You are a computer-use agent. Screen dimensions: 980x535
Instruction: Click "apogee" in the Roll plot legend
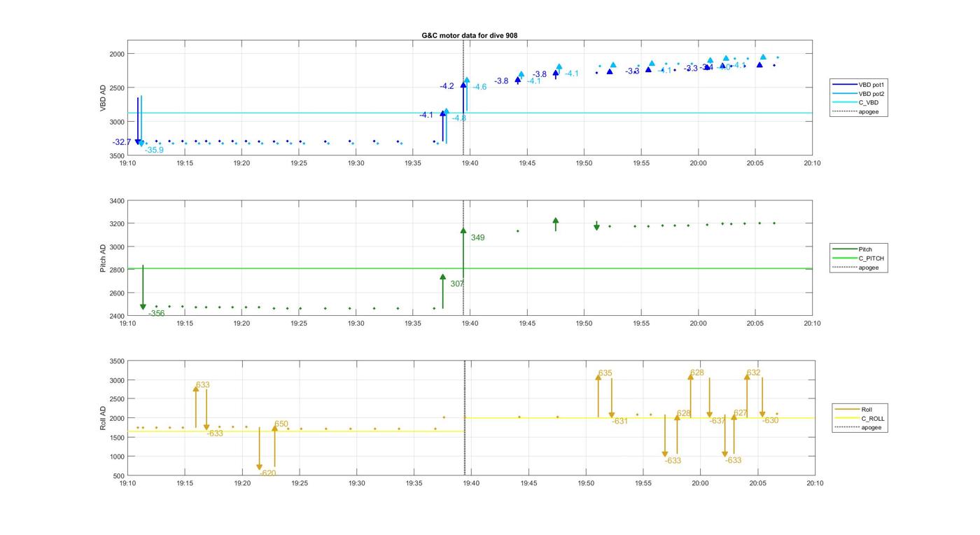point(860,428)
